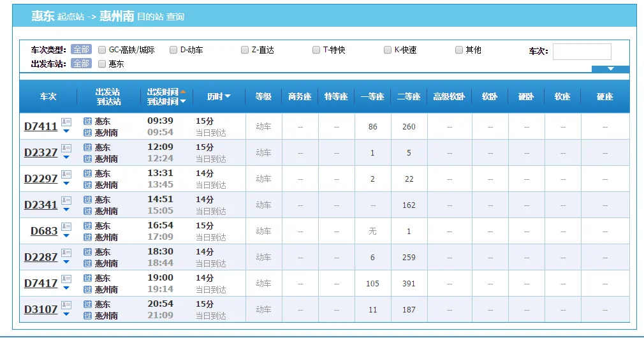The width and height of the screenshot is (644, 338).
Task: Sort by 出发时间 column header
Action: pyautogui.click(x=166, y=92)
